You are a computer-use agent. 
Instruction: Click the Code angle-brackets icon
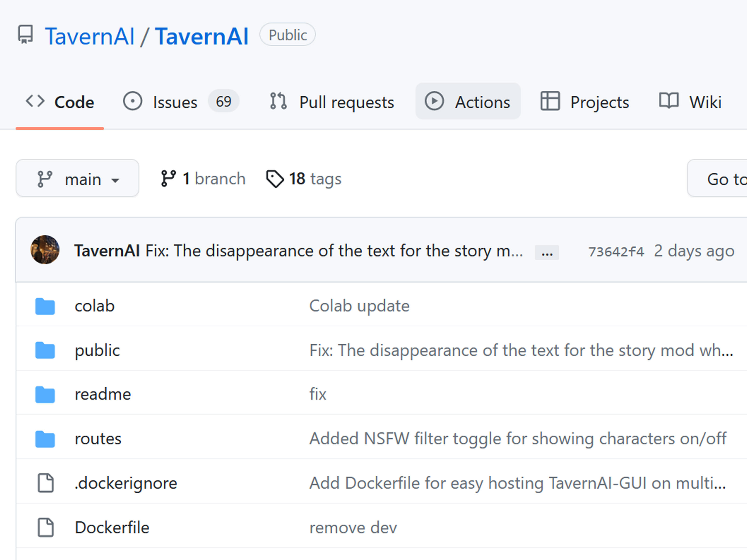pos(35,101)
